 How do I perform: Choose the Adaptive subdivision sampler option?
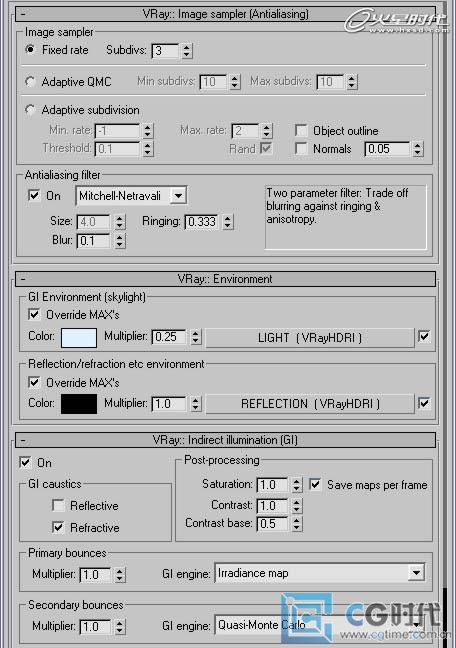(30, 110)
